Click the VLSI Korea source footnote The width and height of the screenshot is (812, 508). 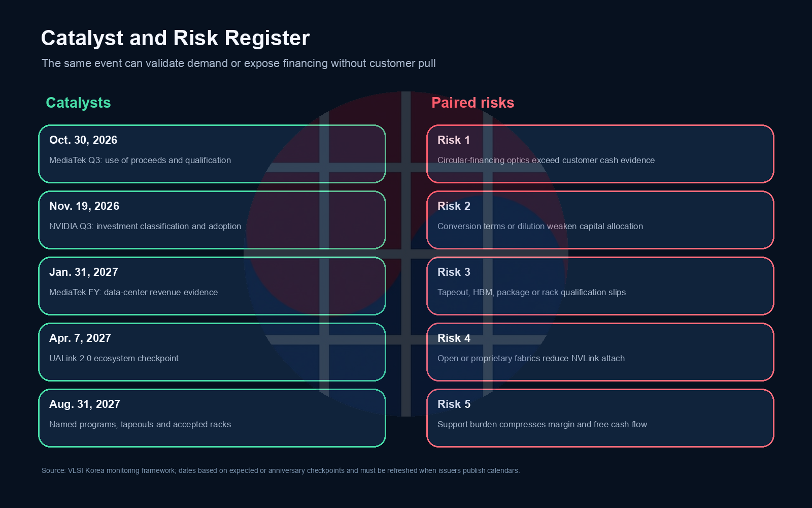coord(281,470)
